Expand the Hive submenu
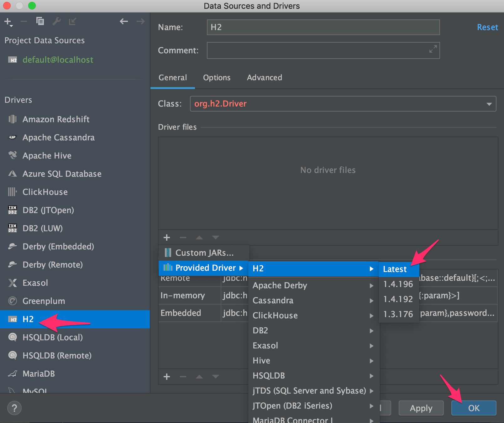 point(314,361)
